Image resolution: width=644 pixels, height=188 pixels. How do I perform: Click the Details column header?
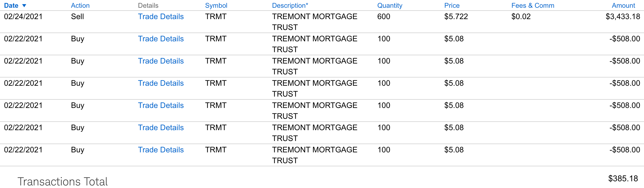[148, 6]
